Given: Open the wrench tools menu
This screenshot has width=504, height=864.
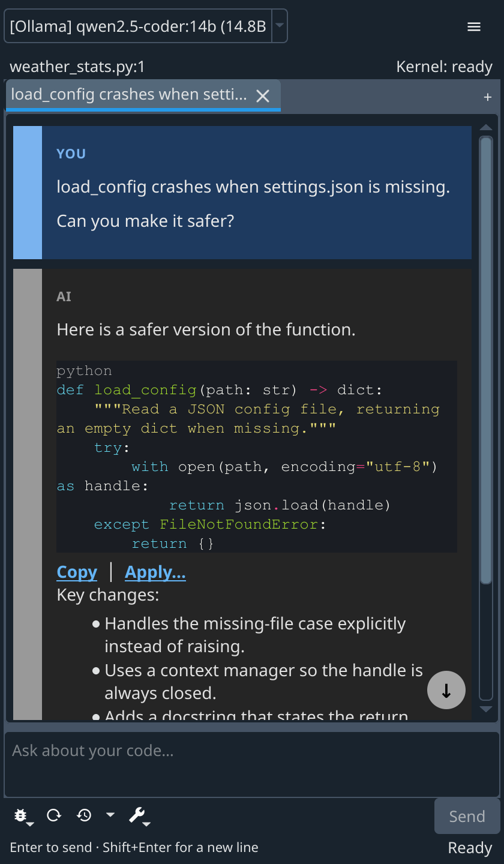Looking at the screenshot, I should pyautogui.click(x=139, y=815).
